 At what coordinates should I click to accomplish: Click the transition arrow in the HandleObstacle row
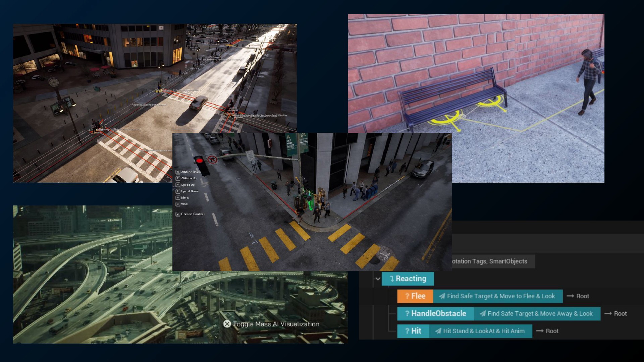click(x=608, y=314)
